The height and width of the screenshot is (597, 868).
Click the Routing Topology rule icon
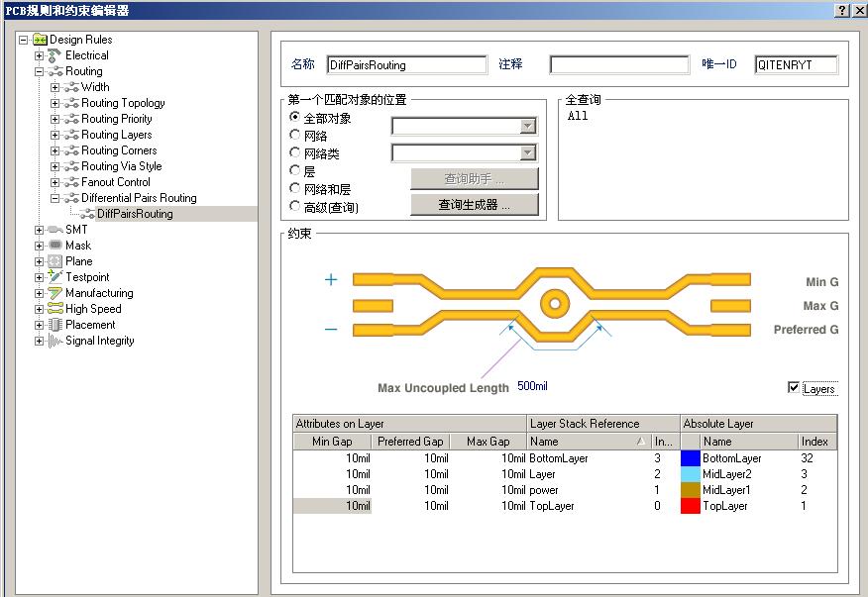click(x=71, y=103)
